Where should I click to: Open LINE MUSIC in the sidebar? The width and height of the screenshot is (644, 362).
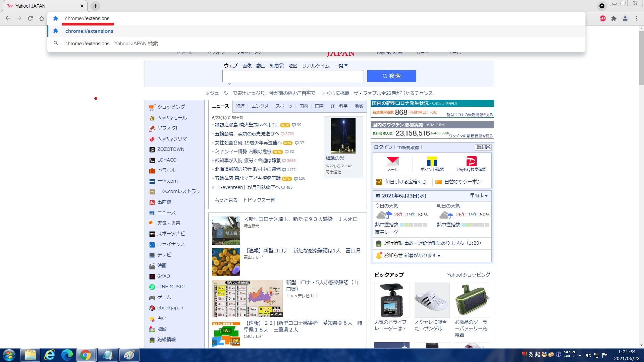(171, 287)
